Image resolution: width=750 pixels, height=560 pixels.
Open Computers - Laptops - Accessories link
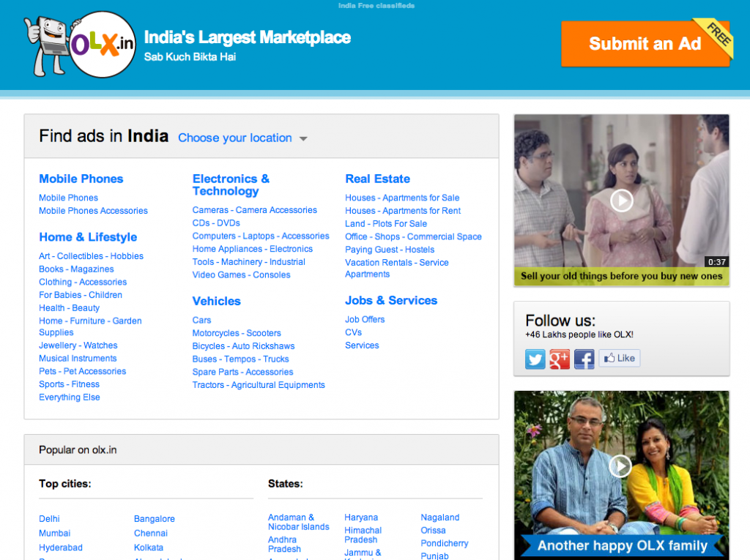pos(261,236)
